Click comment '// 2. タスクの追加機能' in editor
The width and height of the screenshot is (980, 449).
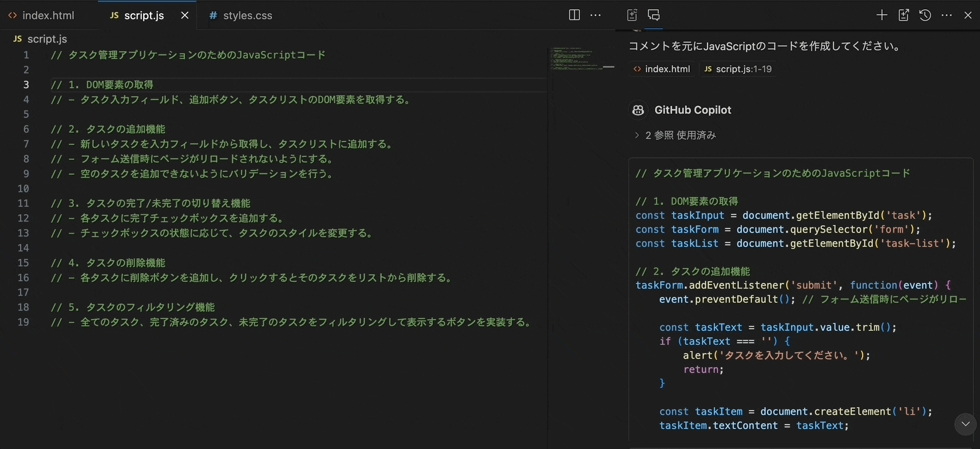(x=108, y=129)
